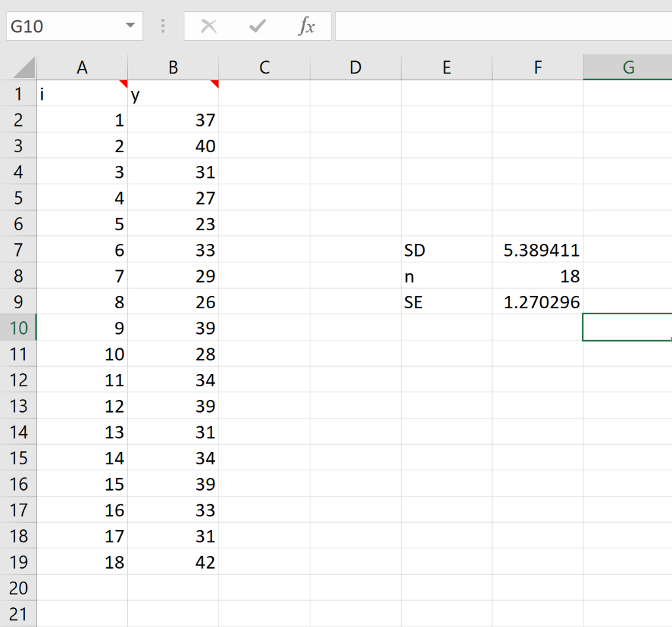This screenshot has height=627, width=672.
Task: Click the Insert Function (fx) icon
Action: click(306, 26)
